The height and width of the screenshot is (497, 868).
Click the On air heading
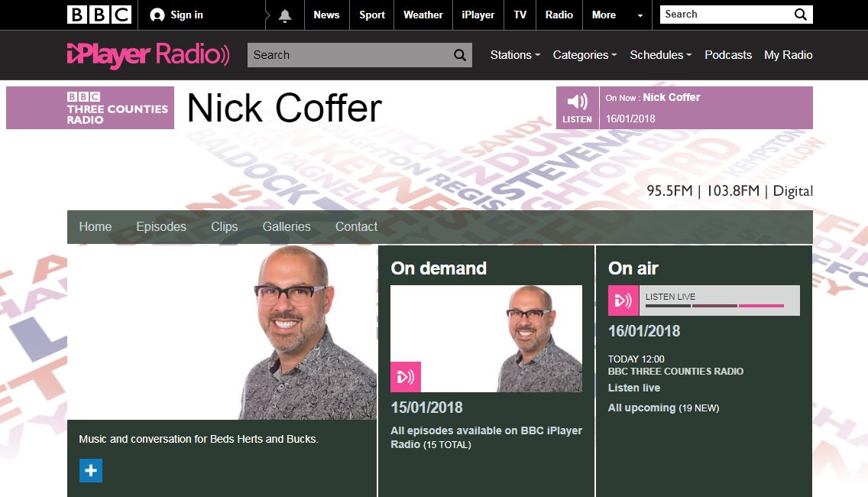point(633,268)
